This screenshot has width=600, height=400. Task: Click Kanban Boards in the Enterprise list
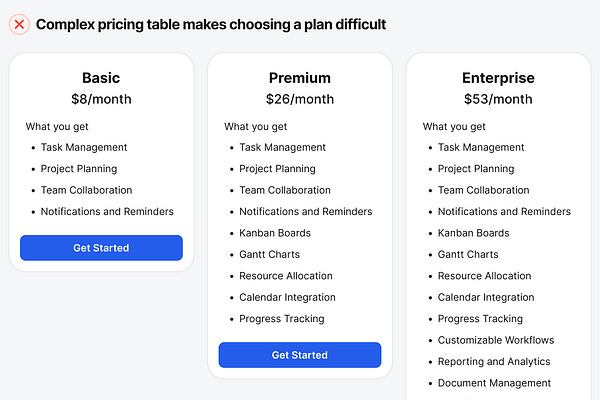(x=473, y=233)
